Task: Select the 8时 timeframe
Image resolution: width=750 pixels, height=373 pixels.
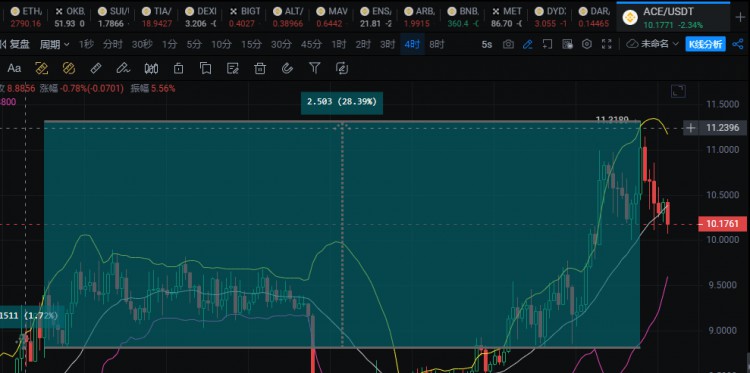Action: click(x=437, y=44)
